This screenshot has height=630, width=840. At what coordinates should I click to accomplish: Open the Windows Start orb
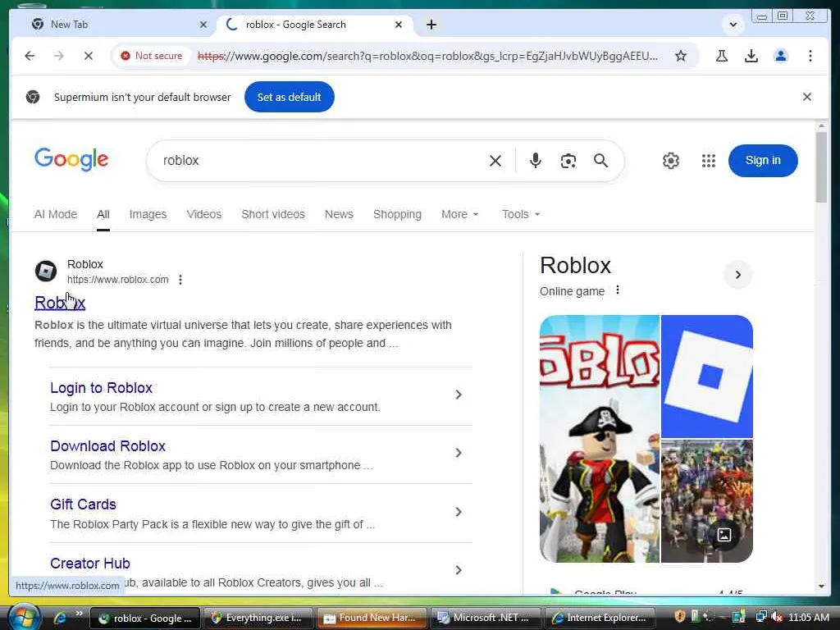pyautogui.click(x=24, y=617)
